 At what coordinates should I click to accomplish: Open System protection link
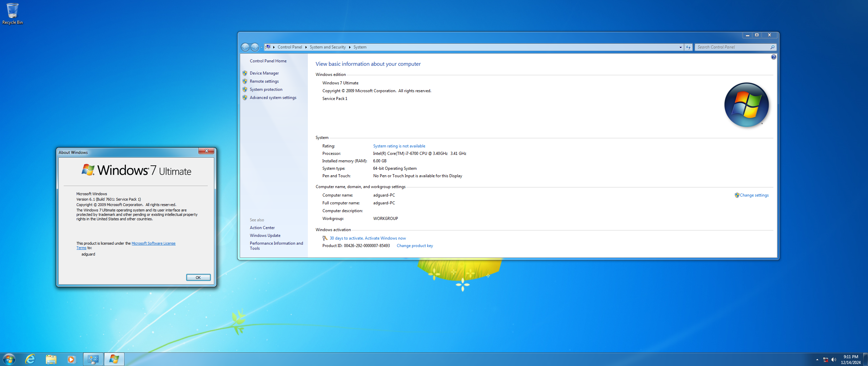266,89
